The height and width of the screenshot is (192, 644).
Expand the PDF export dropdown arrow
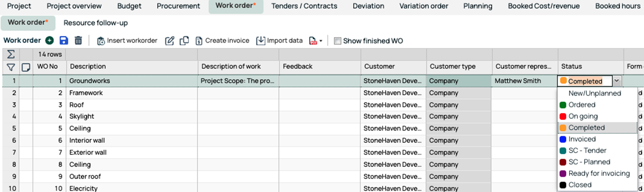pyautogui.click(x=321, y=41)
